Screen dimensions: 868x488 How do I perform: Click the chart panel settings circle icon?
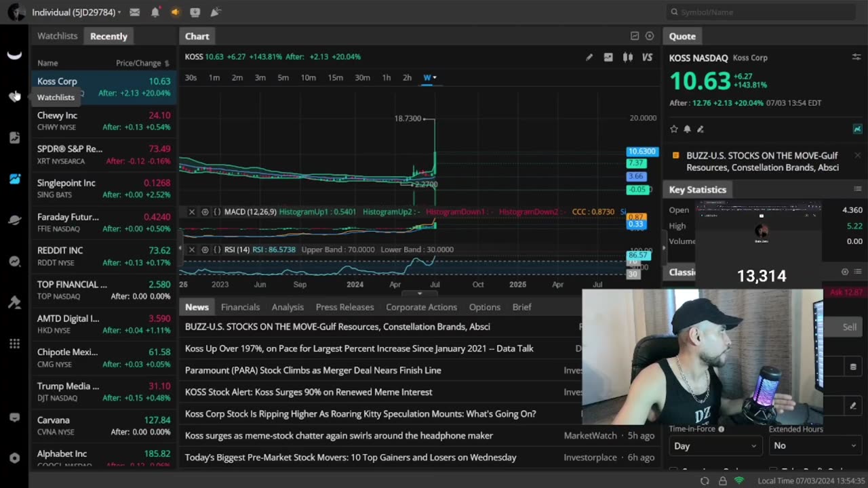pos(650,36)
